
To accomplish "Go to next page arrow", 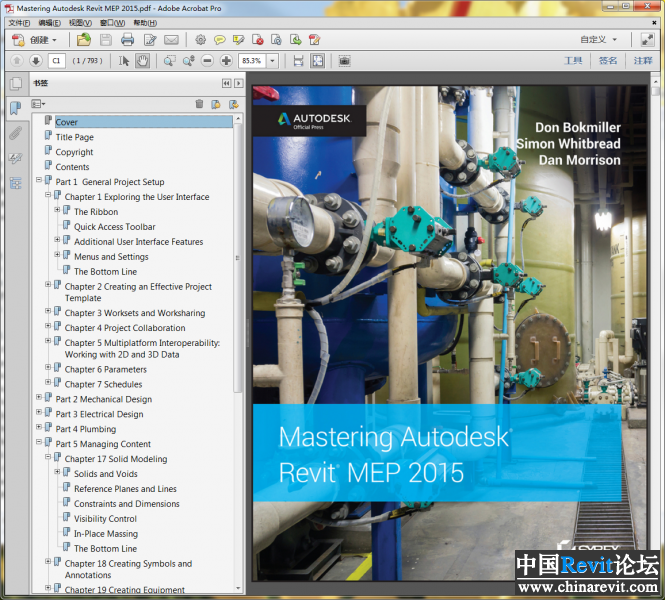I will pos(36,61).
